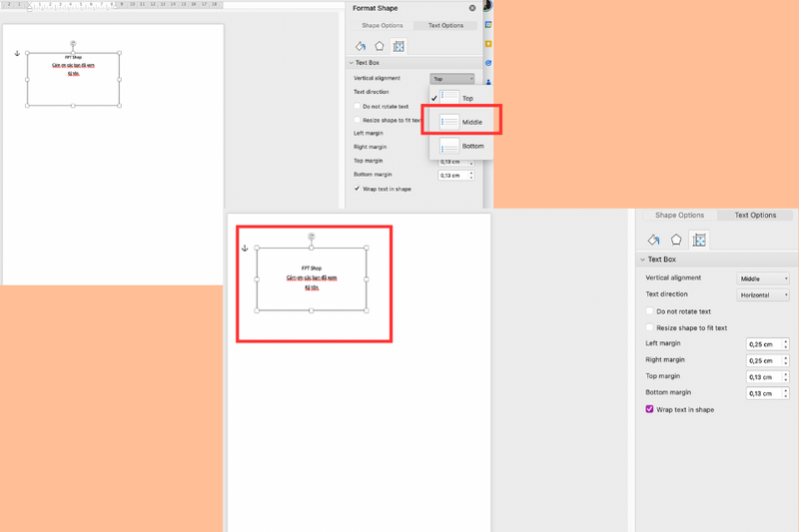Image resolution: width=799 pixels, height=532 pixels.
Task: Open the Contacts person side icon
Action: [488, 82]
